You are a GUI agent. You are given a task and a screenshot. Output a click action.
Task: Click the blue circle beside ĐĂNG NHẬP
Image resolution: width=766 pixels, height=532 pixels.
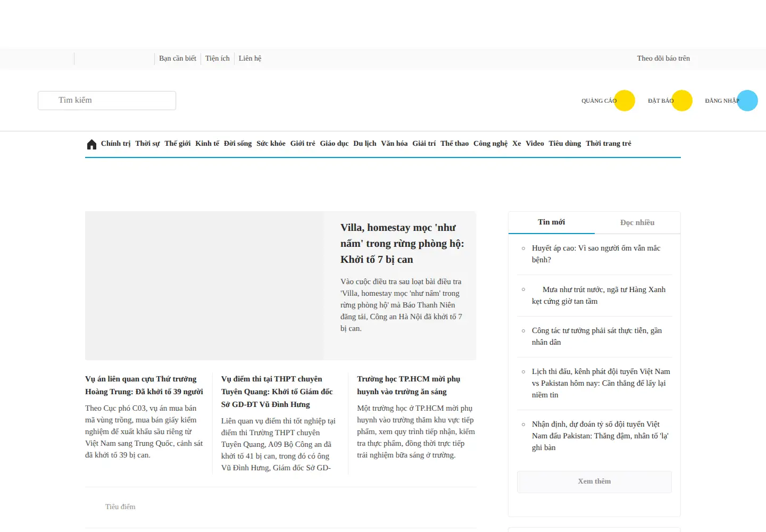point(747,101)
